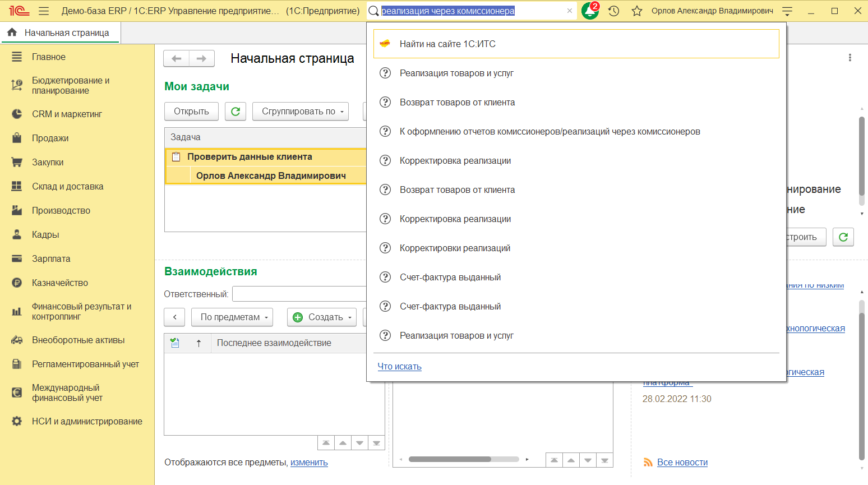868x485 pixels.
Task: Click the magnifier icon in the search box
Action: pos(373,11)
